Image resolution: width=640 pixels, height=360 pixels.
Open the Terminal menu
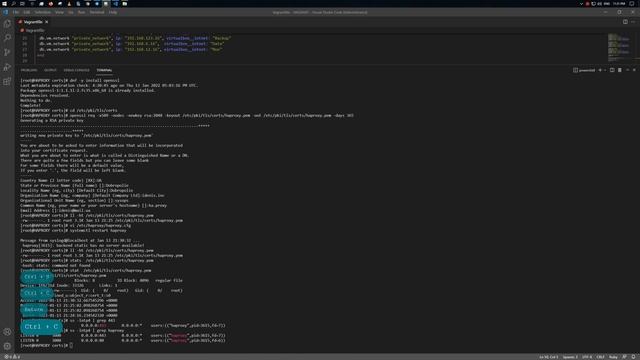97,12
